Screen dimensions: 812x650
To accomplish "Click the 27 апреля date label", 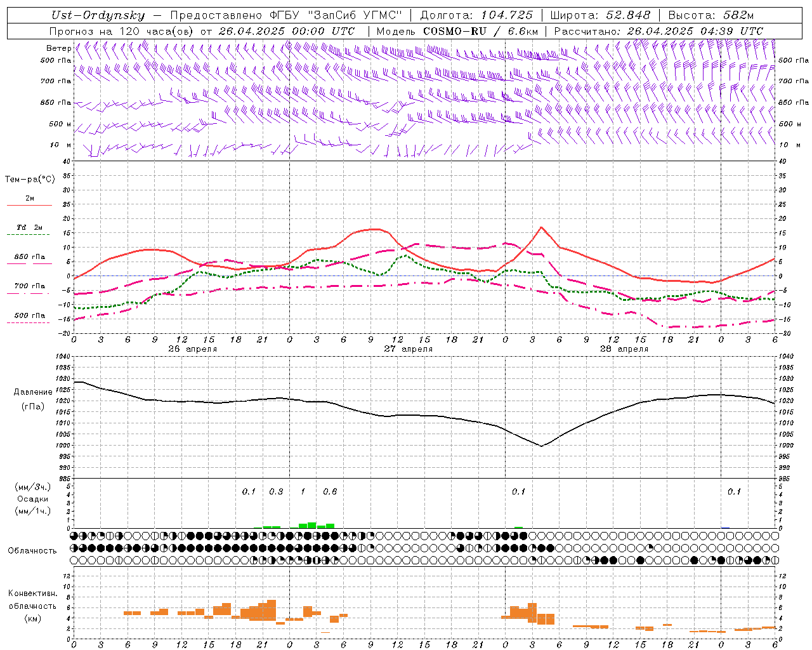I will click(x=408, y=349).
